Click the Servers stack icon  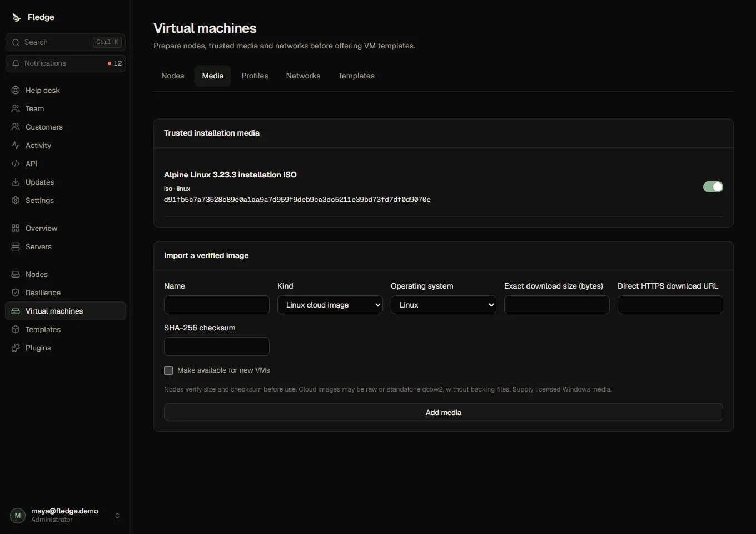[16, 246]
